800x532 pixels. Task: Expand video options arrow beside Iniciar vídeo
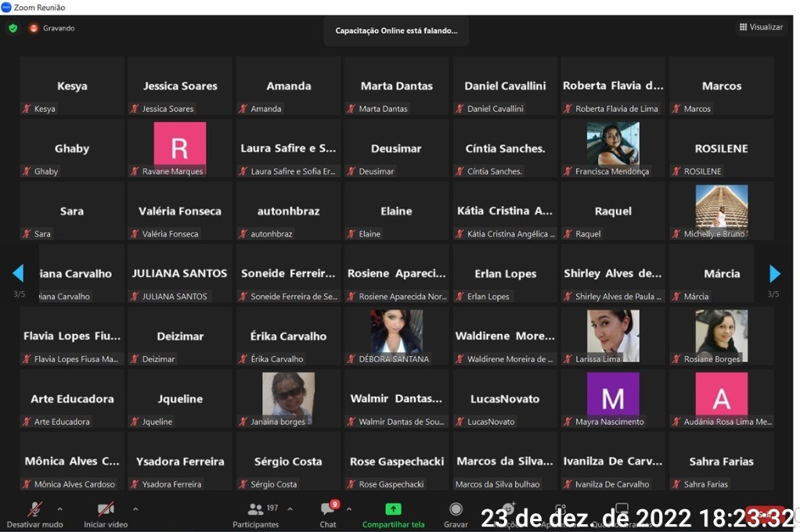135,509
